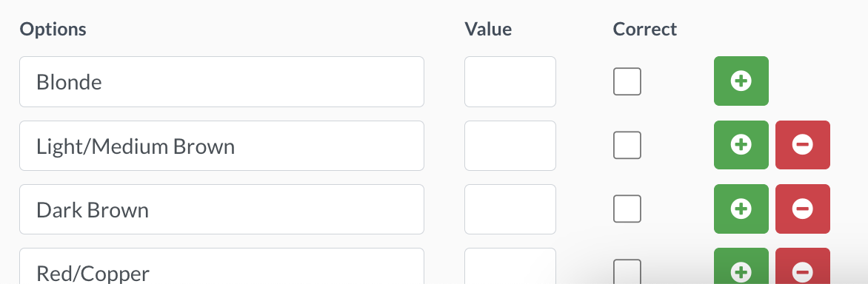Mark Light/Medium Brown as correct

627,145
